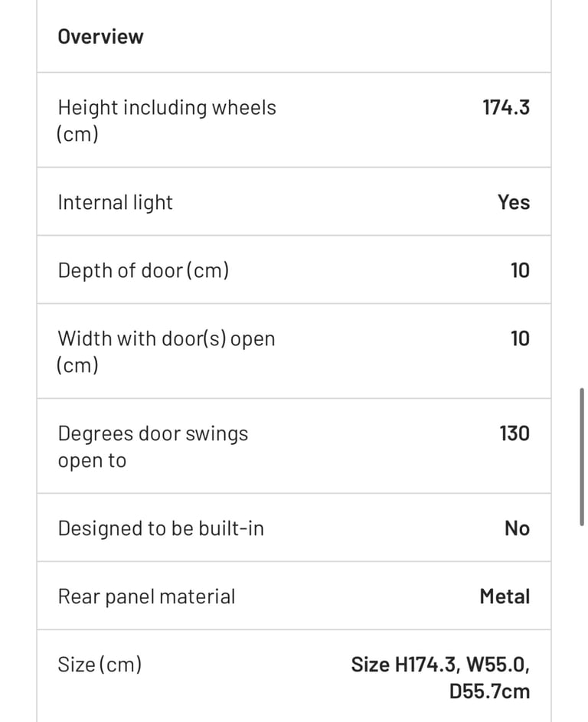Click the D55.7cm depth text
Screen dimensions: 588x722
click(489, 691)
